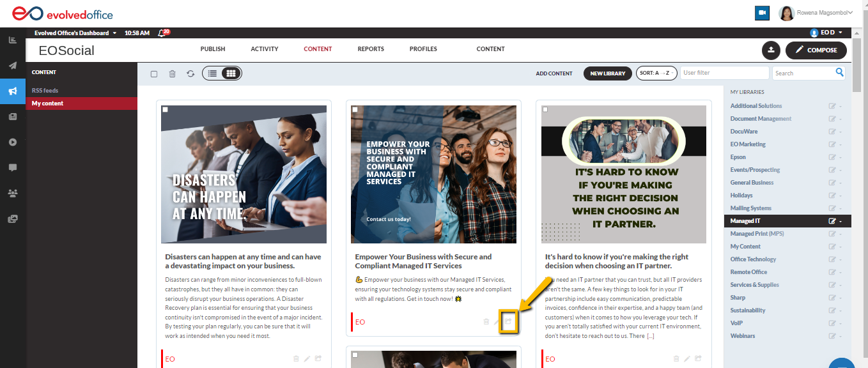Tick the select-all checkbox in the toolbar
Viewport: 868px width, 368px height.
[x=153, y=73]
